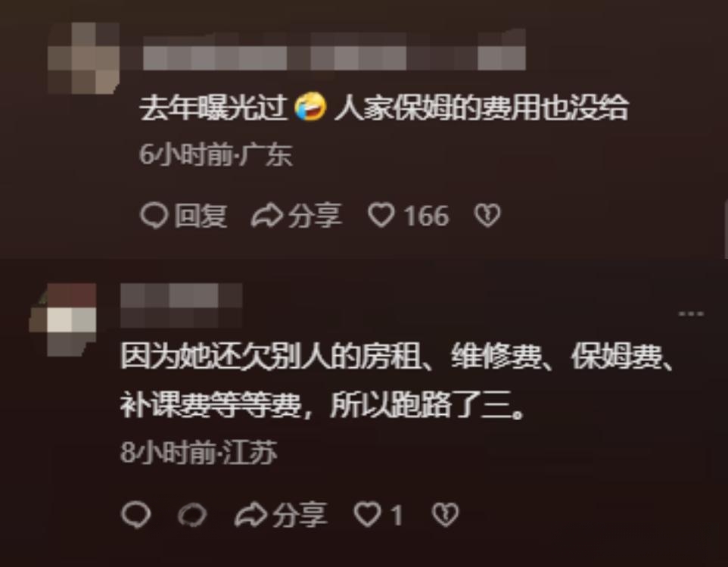The width and height of the screenshot is (728, 567).
Task: Share the Jiangsu comment via 分享 label
Action: click(300, 515)
